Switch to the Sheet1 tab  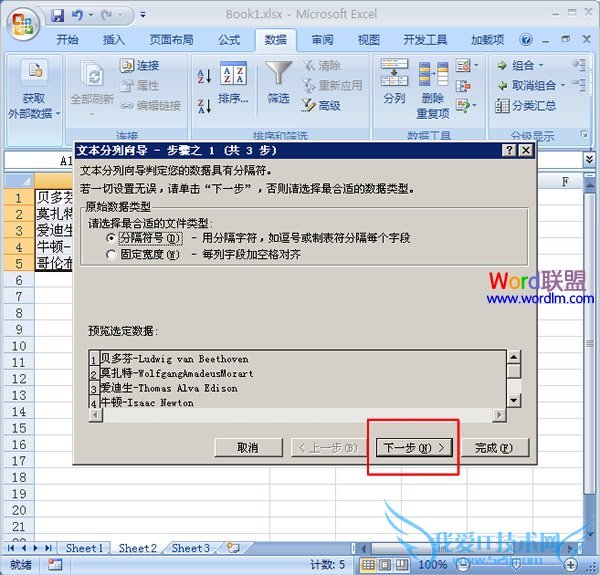(84, 548)
